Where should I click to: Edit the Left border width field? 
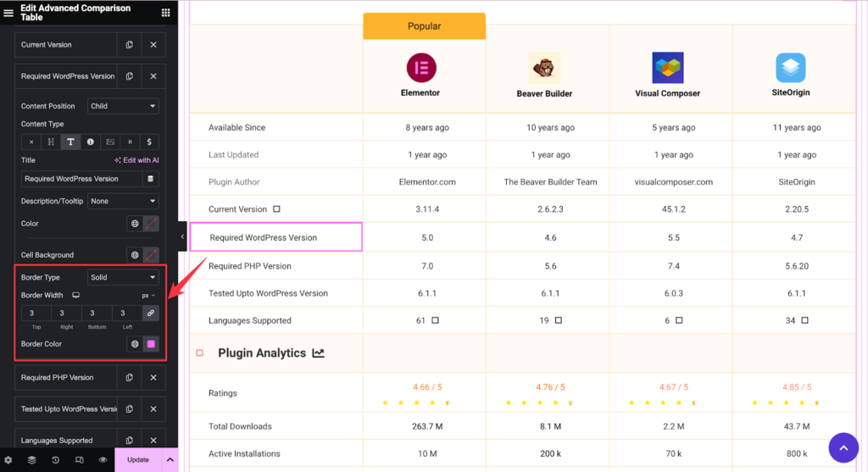(127, 314)
